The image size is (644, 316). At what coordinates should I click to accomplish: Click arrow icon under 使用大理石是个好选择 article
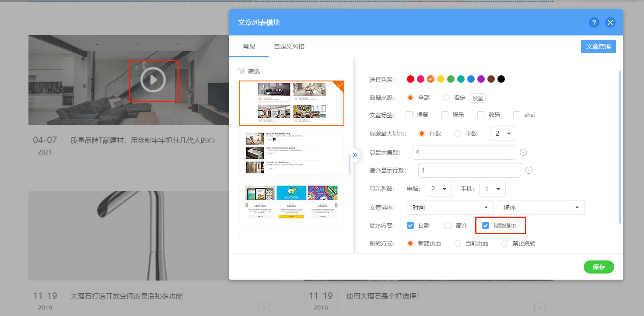539,307
